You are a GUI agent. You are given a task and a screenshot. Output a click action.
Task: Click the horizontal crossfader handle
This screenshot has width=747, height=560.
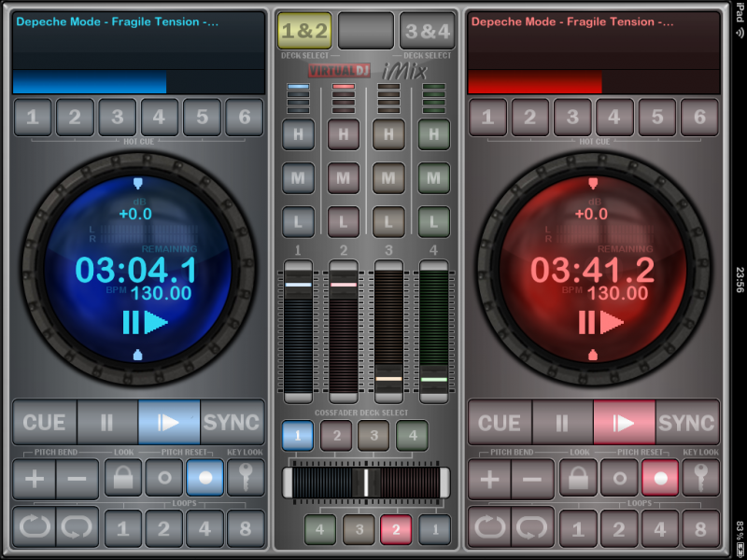click(x=366, y=483)
